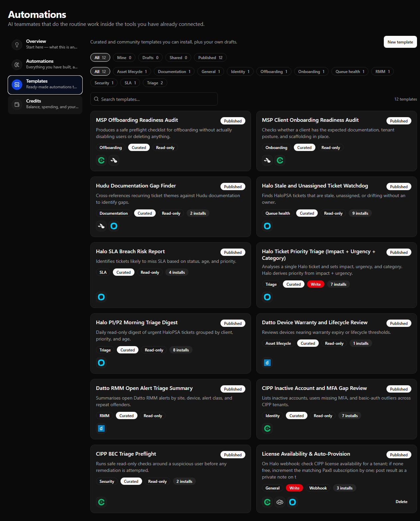Delete the License Availability & Auto-Provision template
Screen dimensions: 420x521
(401, 501)
